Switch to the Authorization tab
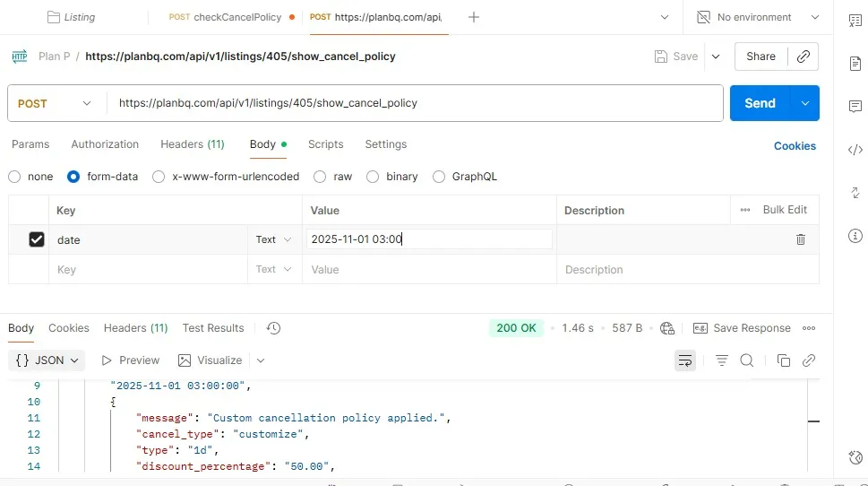Screen dimensions: 868x486 coord(105,144)
